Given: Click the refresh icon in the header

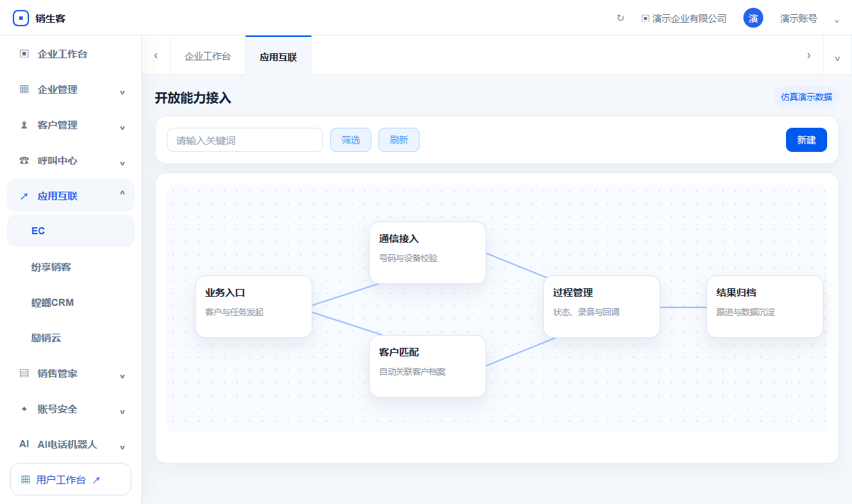Looking at the screenshot, I should [x=621, y=18].
